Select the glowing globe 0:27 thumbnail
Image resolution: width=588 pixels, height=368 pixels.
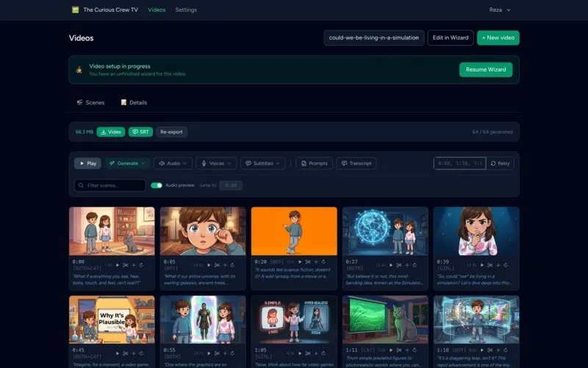click(x=385, y=231)
